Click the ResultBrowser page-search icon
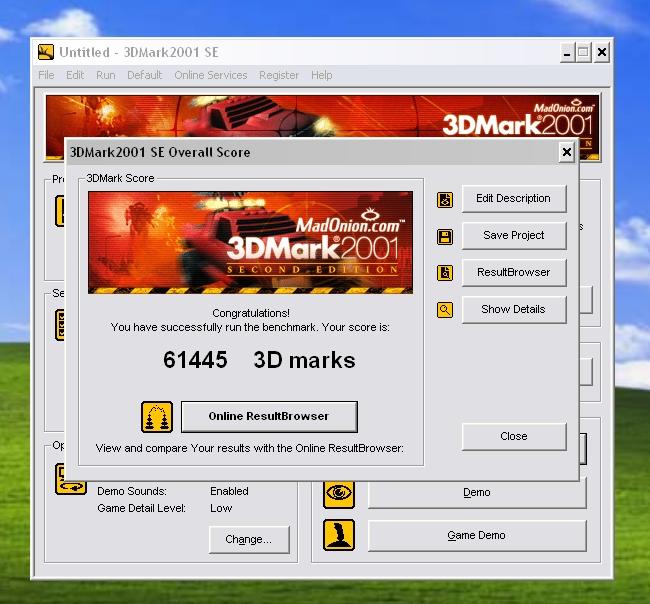650x604 pixels. click(x=445, y=273)
